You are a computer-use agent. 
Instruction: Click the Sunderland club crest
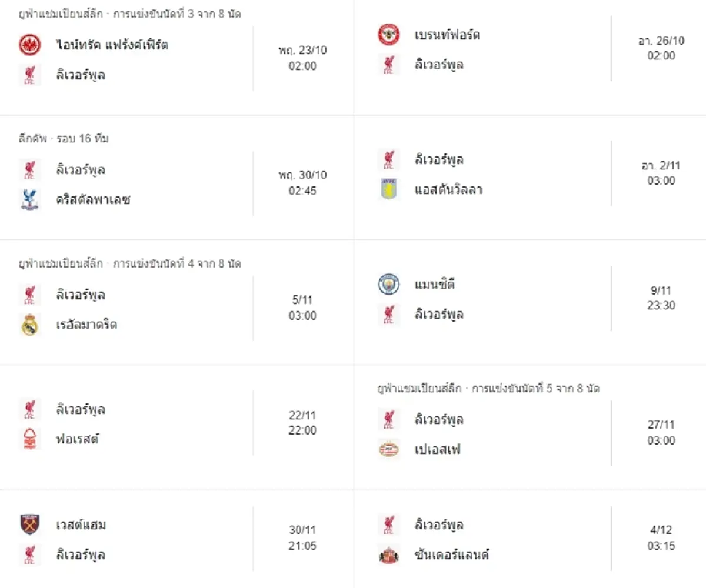pyautogui.click(x=389, y=554)
